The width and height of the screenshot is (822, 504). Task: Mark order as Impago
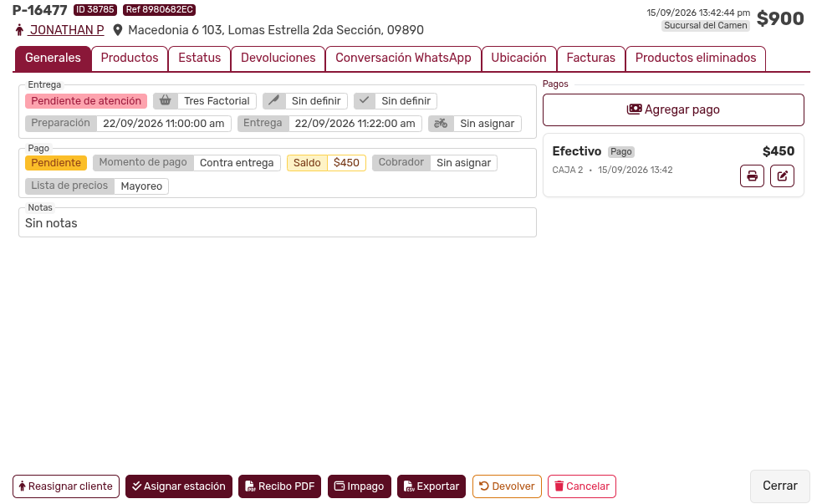(x=359, y=486)
